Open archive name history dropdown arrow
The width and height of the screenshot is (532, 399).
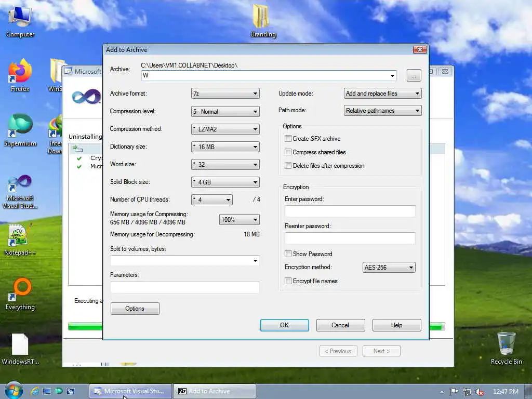pyautogui.click(x=392, y=75)
